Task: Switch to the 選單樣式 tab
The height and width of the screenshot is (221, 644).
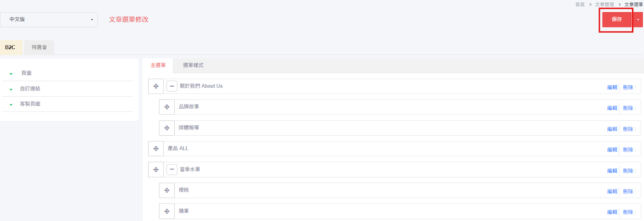Action: (193, 65)
